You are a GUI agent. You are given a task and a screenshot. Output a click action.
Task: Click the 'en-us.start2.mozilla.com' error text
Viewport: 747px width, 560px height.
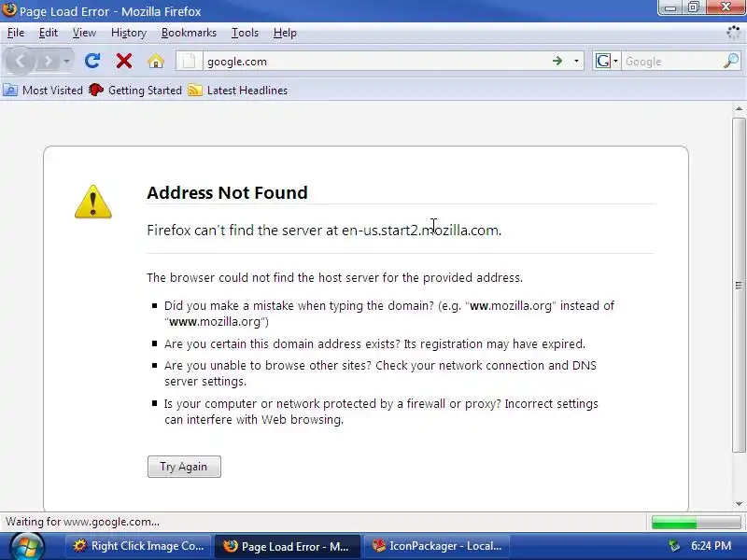[x=419, y=231]
